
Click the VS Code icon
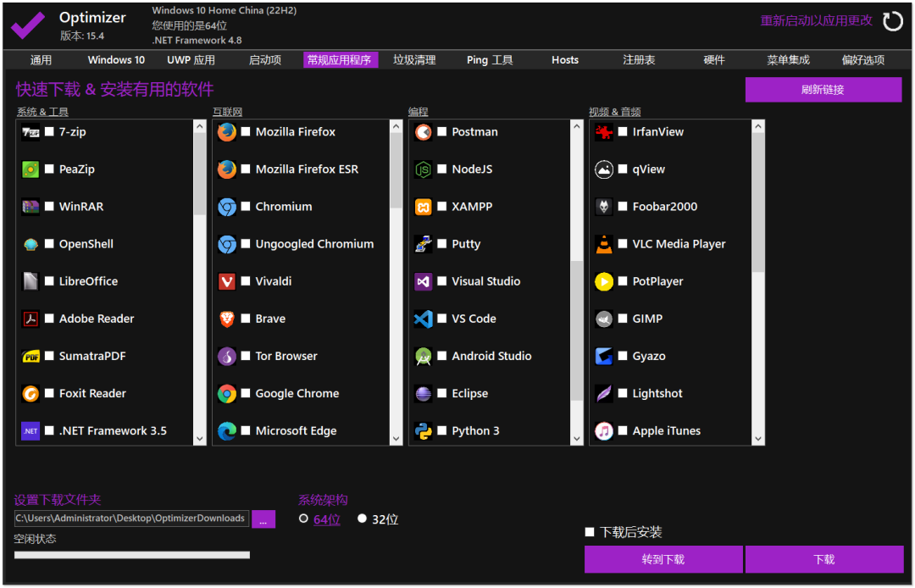pyautogui.click(x=423, y=319)
